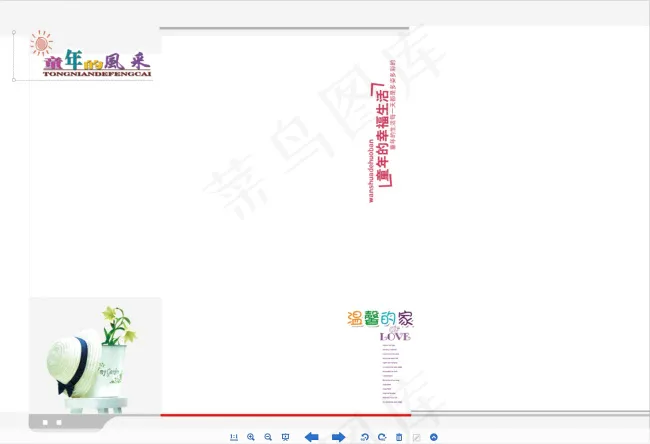This screenshot has width=650, height=444.
Task: Click the sun graphic in the logo
Action: click(42, 42)
